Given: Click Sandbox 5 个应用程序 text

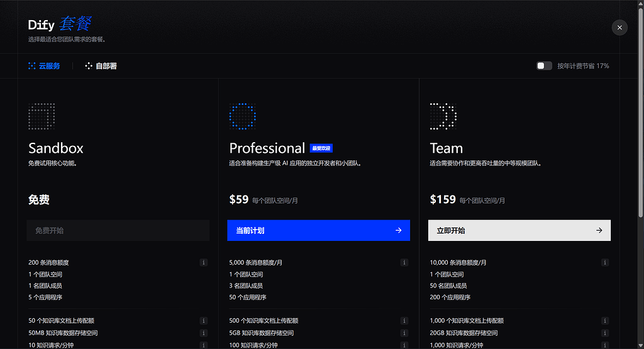Looking at the screenshot, I should coord(45,297).
